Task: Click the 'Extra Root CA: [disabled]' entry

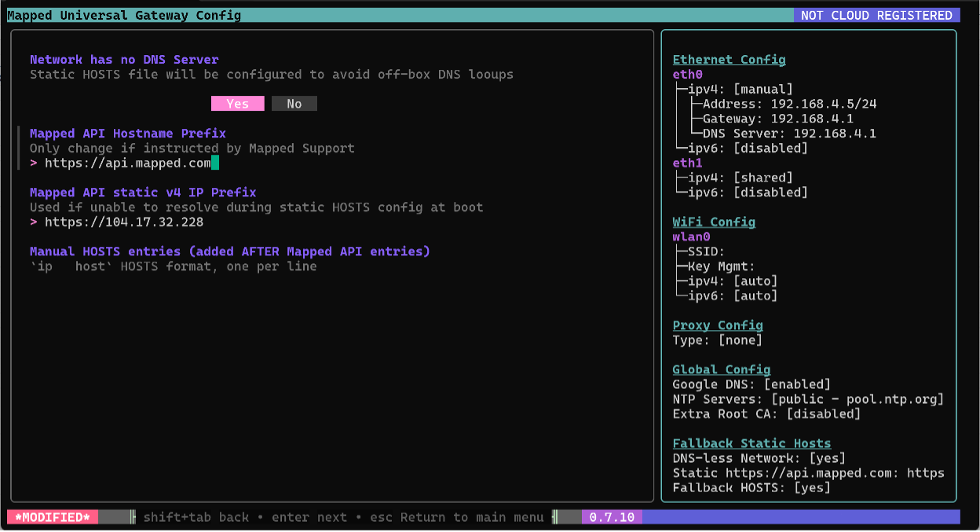Action: [766, 413]
